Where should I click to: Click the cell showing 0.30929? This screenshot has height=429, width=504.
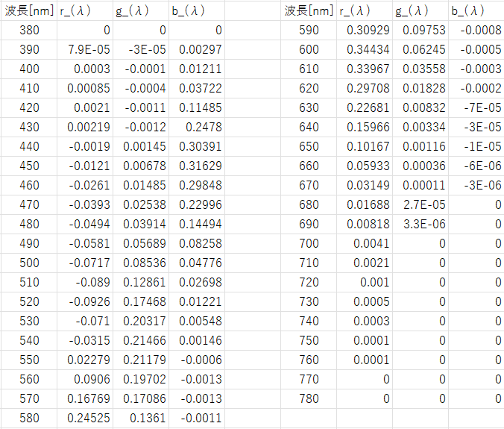click(365, 31)
